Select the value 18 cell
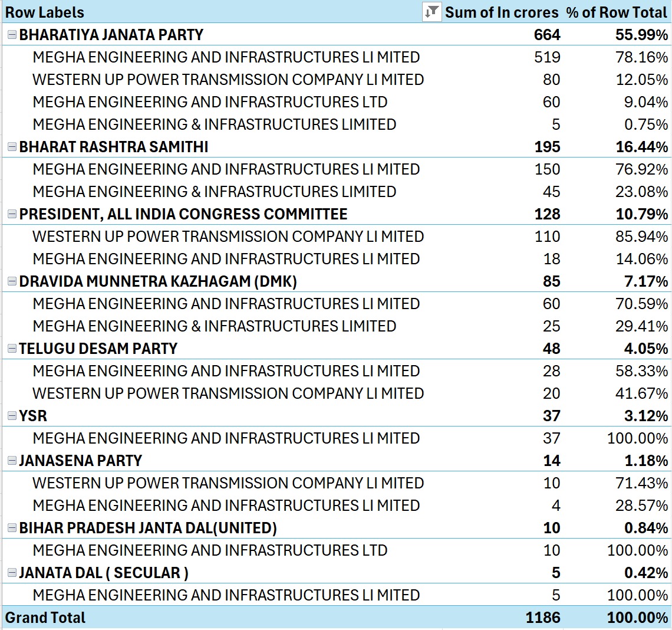The height and width of the screenshot is (630, 672). [552, 259]
